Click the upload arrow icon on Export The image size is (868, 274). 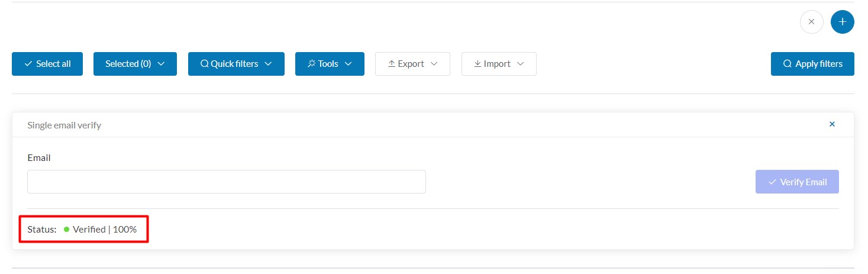click(391, 64)
